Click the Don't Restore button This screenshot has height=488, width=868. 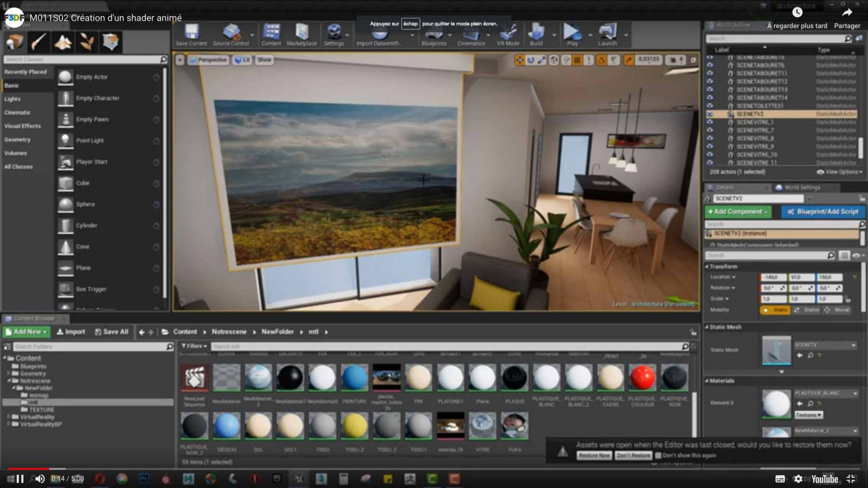pyautogui.click(x=634, y=455)
